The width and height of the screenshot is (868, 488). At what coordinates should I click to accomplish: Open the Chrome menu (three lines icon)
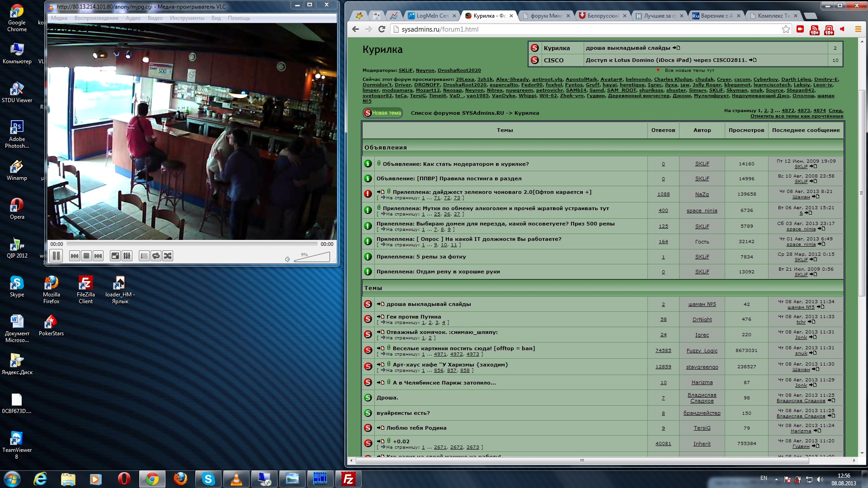pos(858,29)
